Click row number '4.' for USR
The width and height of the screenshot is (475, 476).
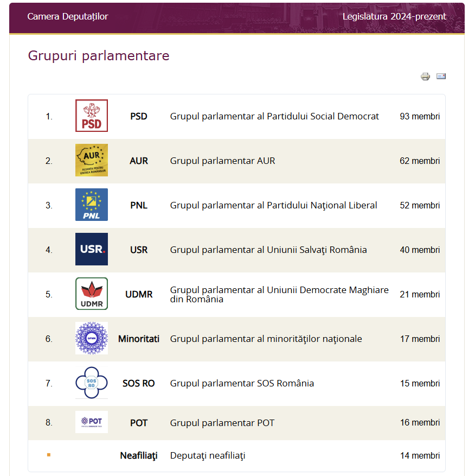click(x=49, y=250)
